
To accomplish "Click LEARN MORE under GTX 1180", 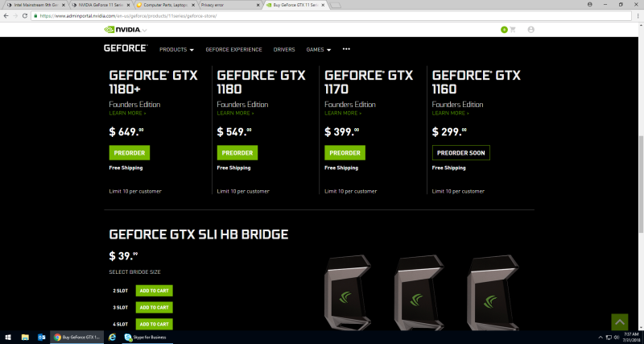I will [x=235, y=113].
